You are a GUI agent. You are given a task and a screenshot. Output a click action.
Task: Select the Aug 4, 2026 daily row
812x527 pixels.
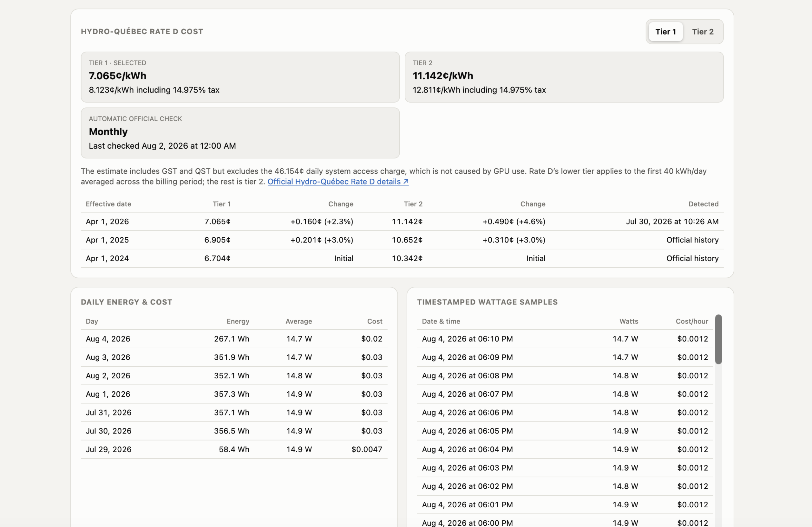coord(234,339)
